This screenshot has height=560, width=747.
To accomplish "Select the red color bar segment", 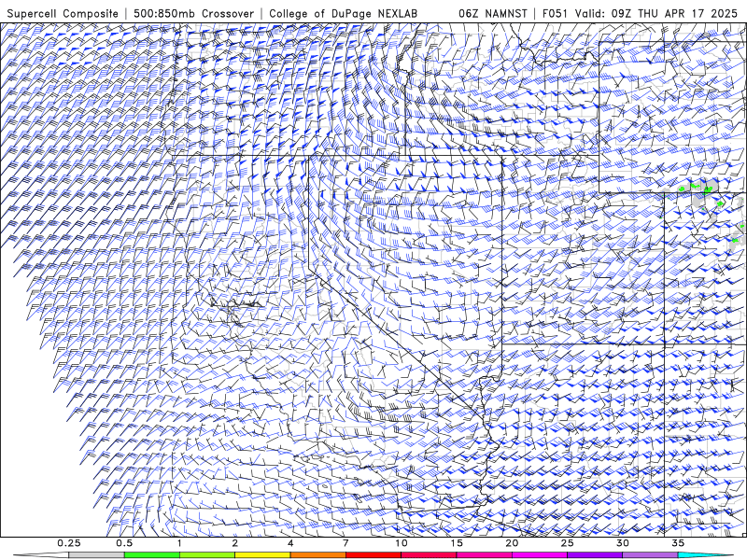I will click(x=373, y=555).
